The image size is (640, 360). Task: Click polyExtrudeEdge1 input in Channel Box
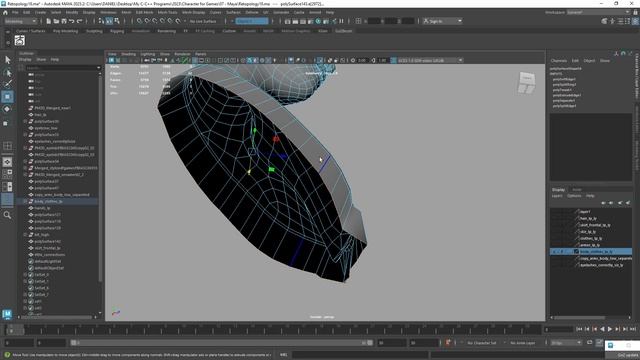point(567,95)
